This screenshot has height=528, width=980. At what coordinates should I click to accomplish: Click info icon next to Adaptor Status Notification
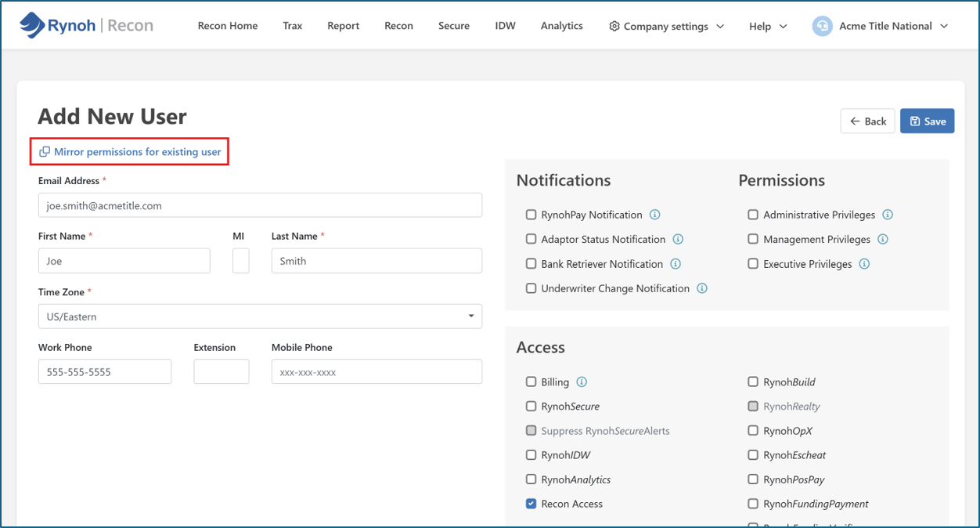point(679,239)
